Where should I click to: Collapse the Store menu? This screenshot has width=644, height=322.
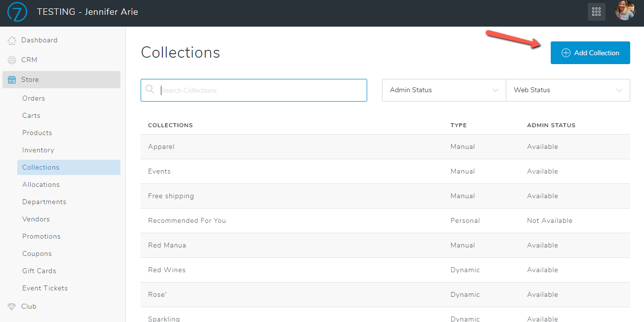click(61, 79)
